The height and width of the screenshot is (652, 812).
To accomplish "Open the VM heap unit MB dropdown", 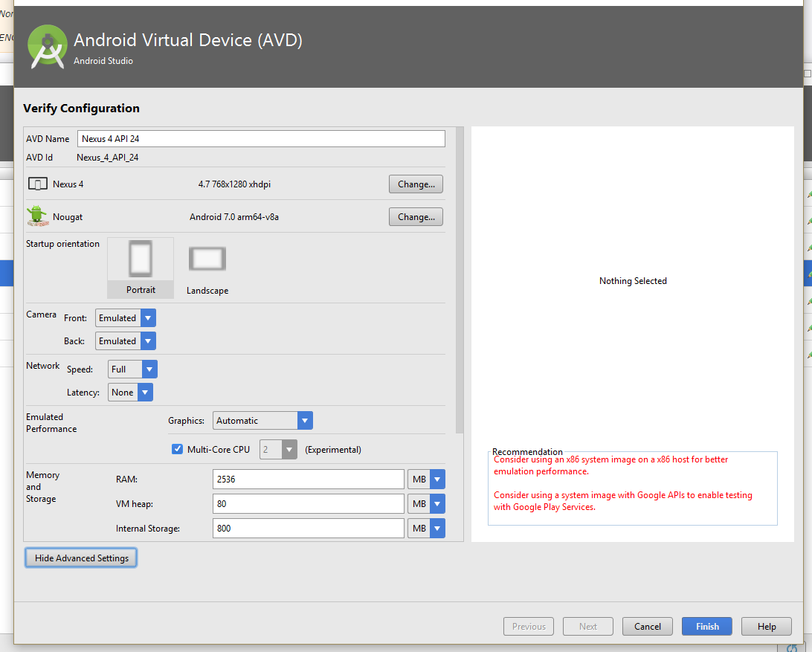I will tap(426, 503).
